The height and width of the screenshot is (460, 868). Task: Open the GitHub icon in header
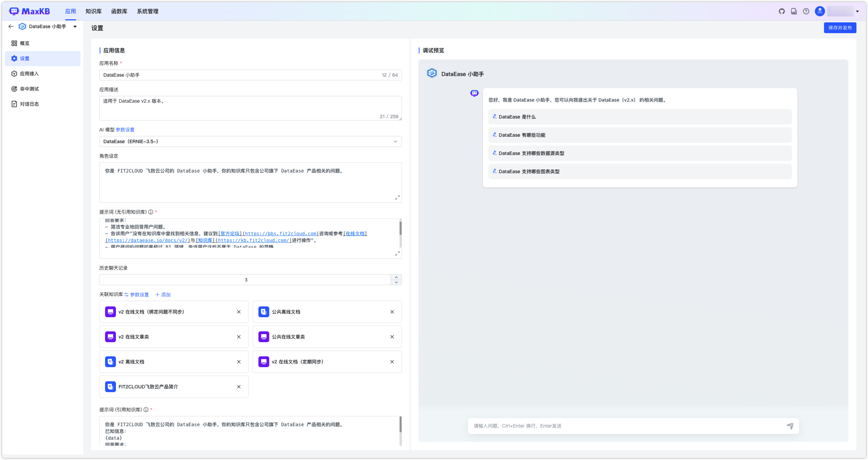point(782,11)
